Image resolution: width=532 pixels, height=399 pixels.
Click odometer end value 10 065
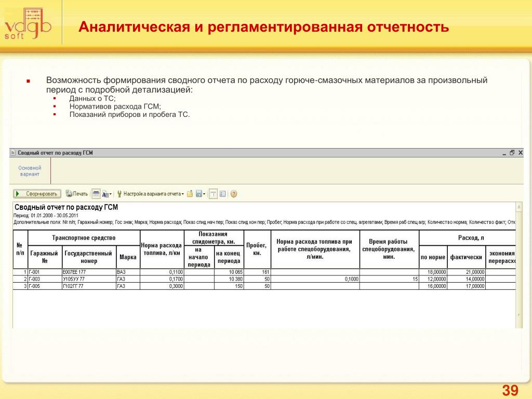[229, 272]
